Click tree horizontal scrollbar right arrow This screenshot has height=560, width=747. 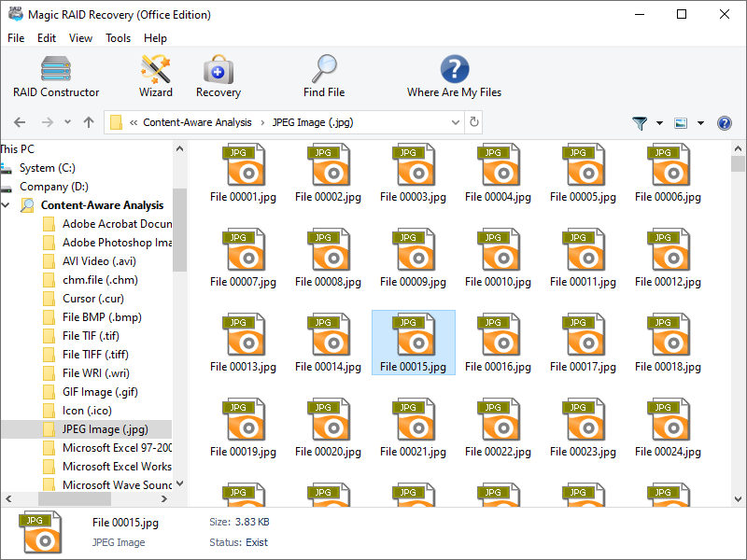[x=164, y=499]
